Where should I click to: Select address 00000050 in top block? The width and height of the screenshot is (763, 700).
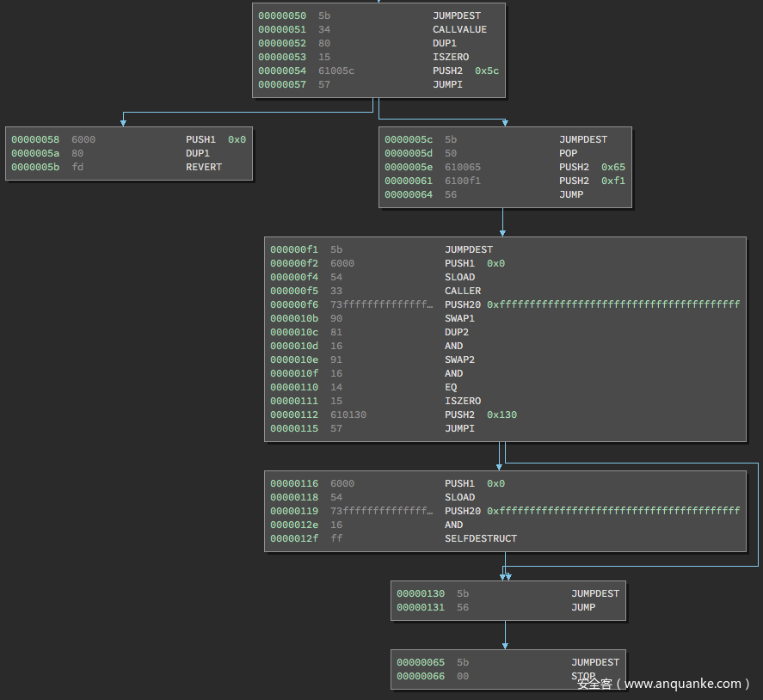(x=282, y=15)
